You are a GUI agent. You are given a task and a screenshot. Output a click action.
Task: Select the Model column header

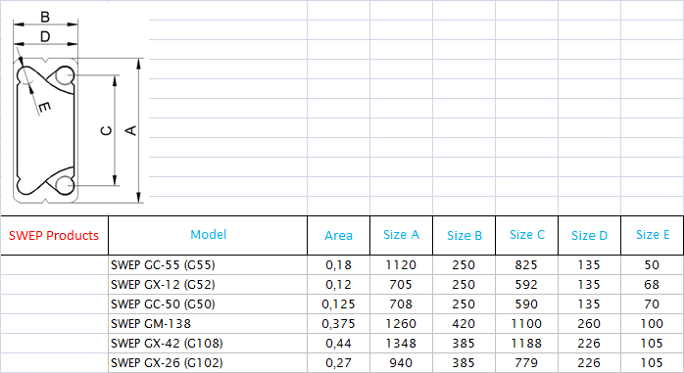(x=208, y=236)
